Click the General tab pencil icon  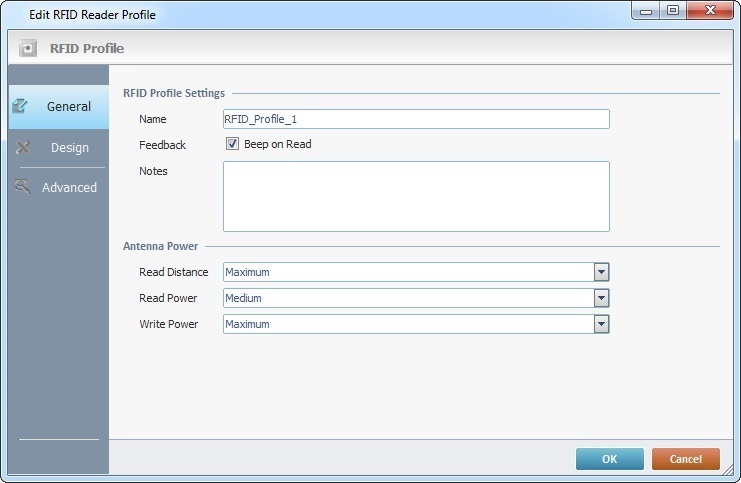click(x=22, y=106)
